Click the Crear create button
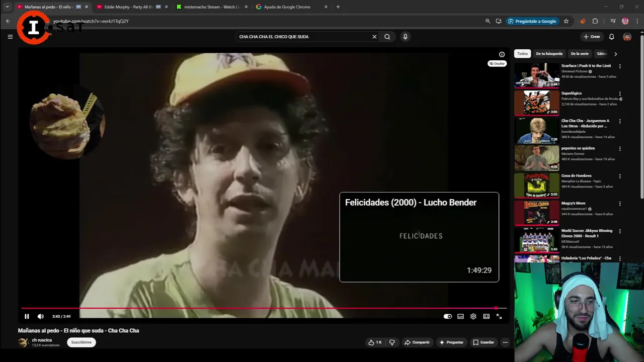 tap(592, 37)
